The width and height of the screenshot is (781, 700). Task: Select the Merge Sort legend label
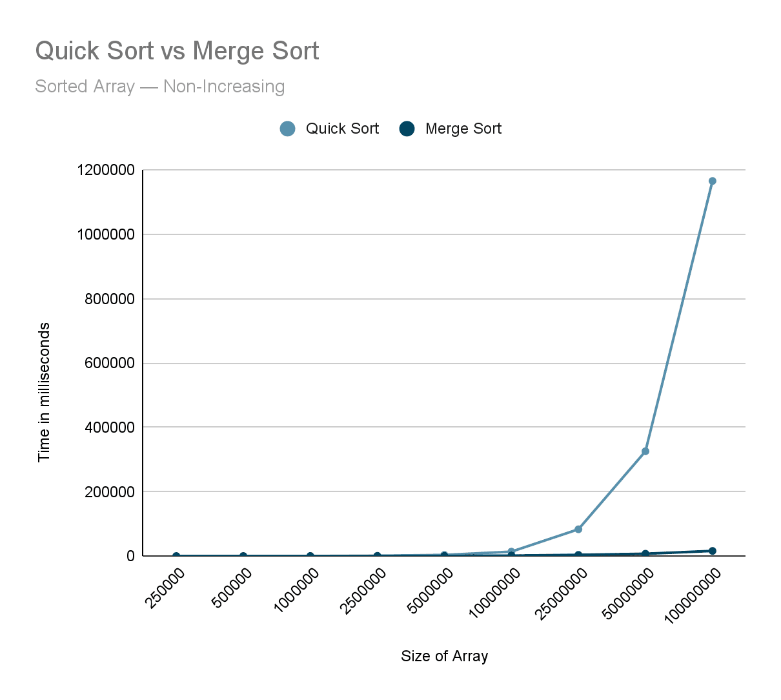coord(463,129)
